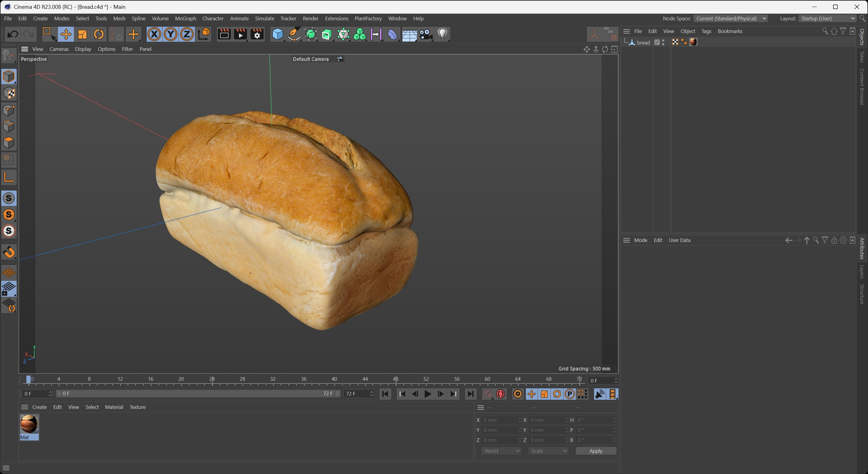Open the Edit Render Settings icon
This screenshot has height=474, width=868.
click(x=257, y=34)
